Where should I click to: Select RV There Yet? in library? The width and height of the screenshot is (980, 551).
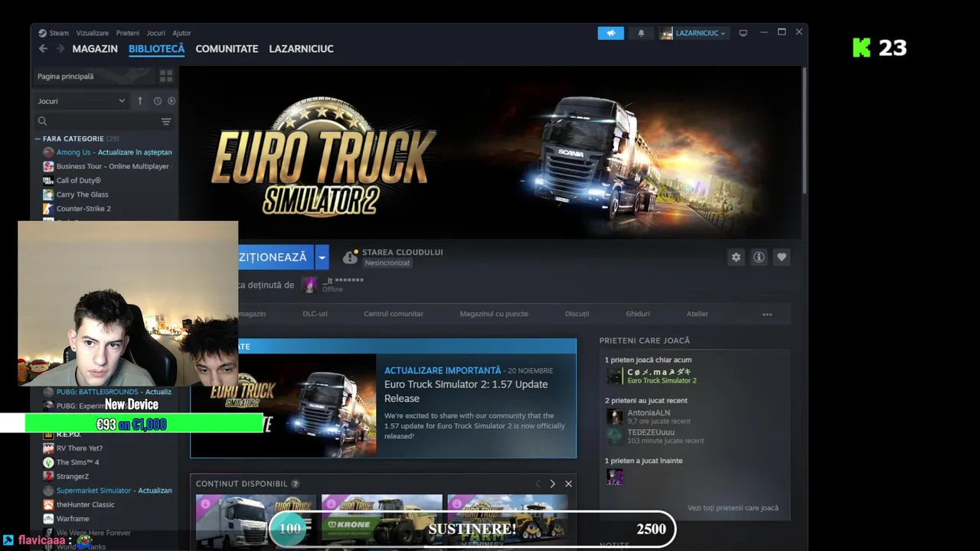(x=79, y=448)
